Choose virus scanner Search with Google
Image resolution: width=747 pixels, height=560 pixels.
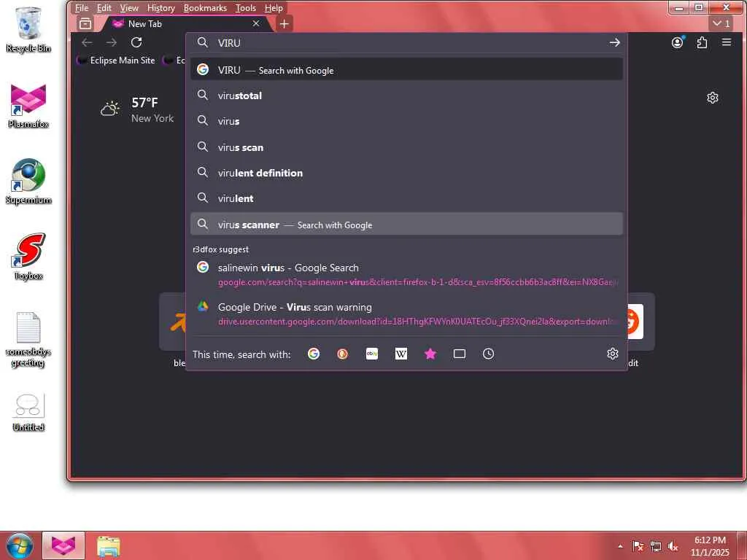(406, 225)
